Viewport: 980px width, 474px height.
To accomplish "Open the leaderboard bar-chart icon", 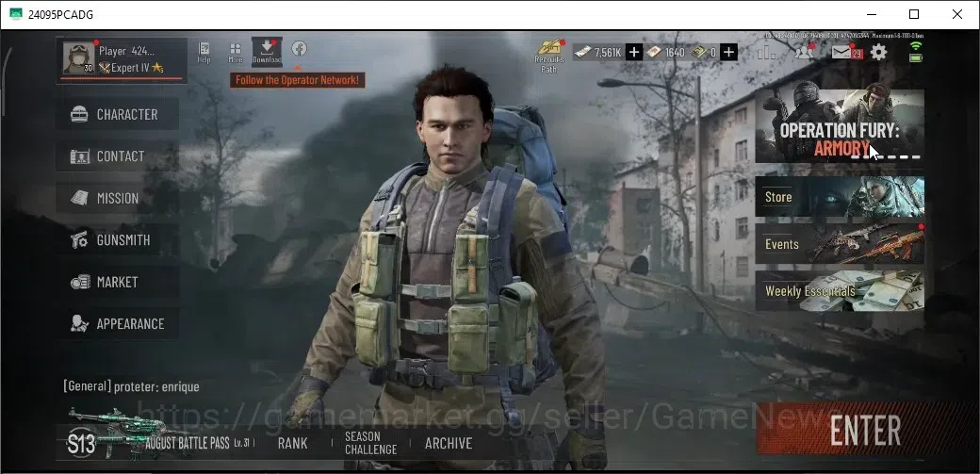I will click(765, 53).
